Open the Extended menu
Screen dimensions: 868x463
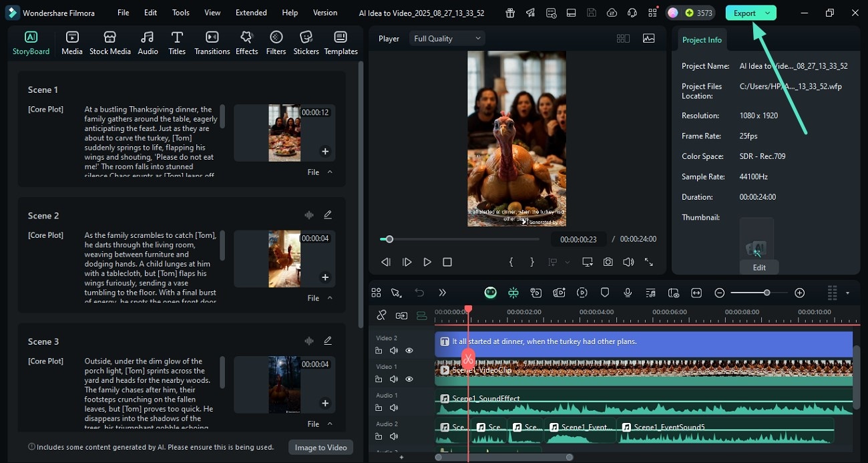(251, 13)
